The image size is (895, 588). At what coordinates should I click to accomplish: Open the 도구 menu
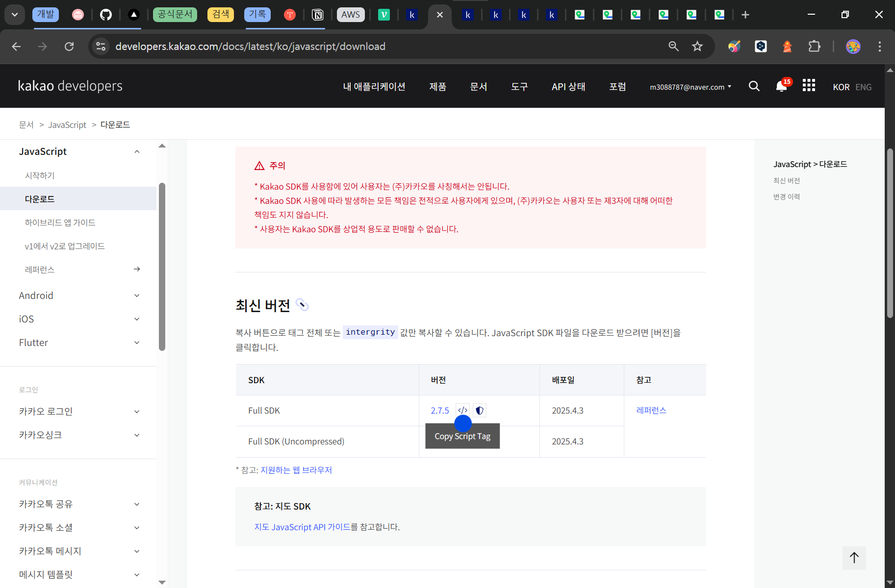pos(519,87)
